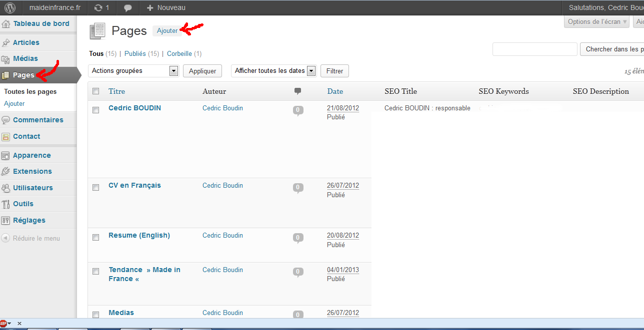The image size is (644, 330).
Task: Click the comment count bubble for Tendance row
Action: [298, 273]
